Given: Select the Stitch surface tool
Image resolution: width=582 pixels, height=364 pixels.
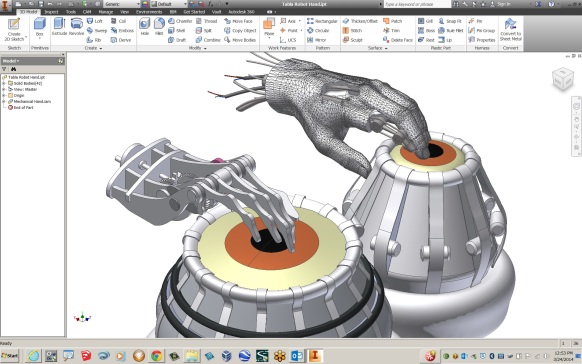Looking at the screenshot, I should coord(352,30).
